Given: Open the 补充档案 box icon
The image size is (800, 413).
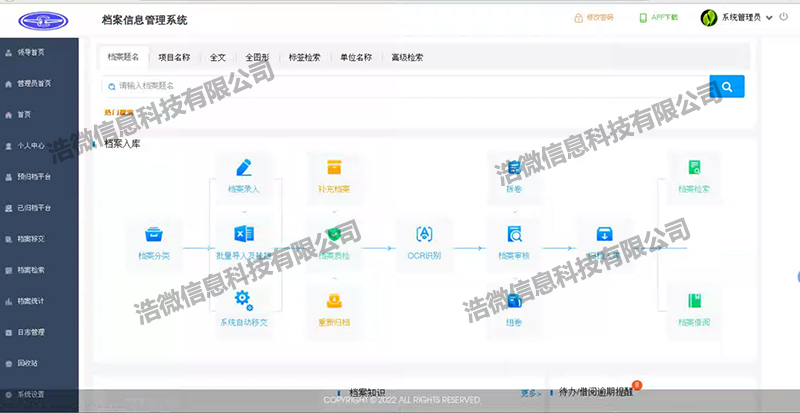Looking at the screenshot, I should [x=334, y=167].
